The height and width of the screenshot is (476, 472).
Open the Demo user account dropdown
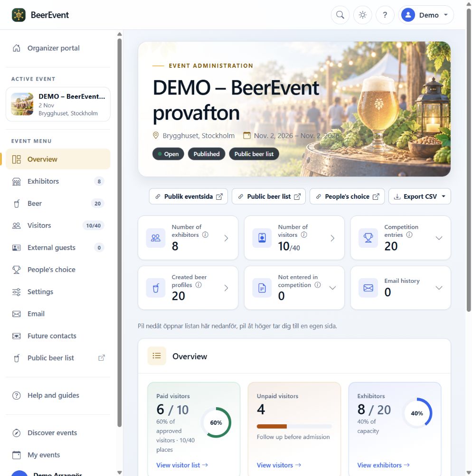pyautogui.click(x=426, y=15)
